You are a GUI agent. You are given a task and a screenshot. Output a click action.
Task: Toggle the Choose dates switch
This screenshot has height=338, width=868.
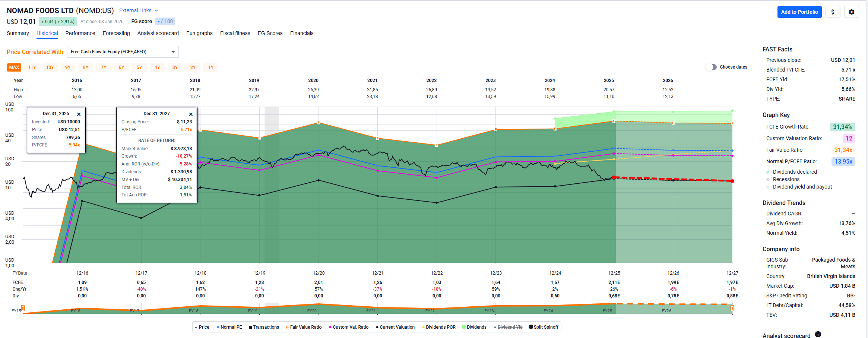point(711,67)
